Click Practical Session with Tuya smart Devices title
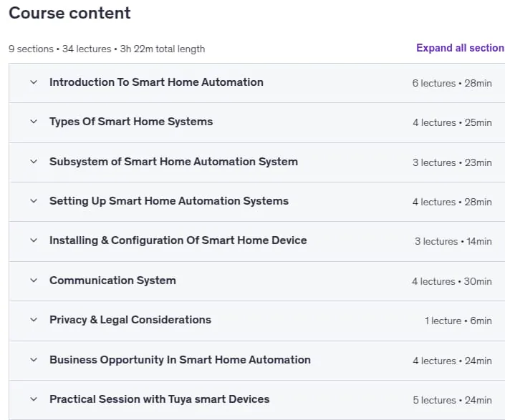This screenshot has height=420, width=505. click(x=160, y=399)
